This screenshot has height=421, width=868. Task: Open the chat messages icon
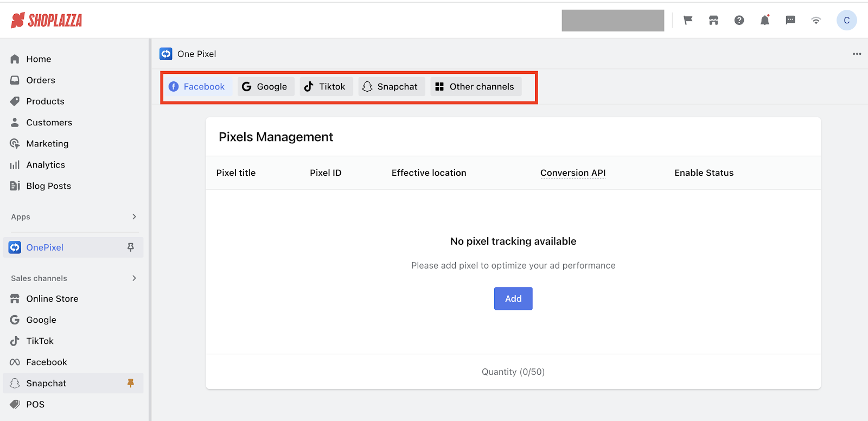(790, 20)
